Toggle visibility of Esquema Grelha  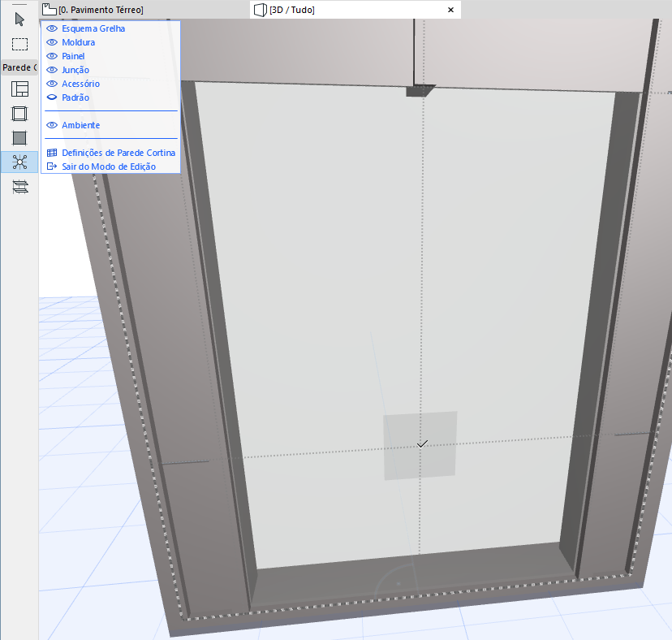(x=52, y=28)
